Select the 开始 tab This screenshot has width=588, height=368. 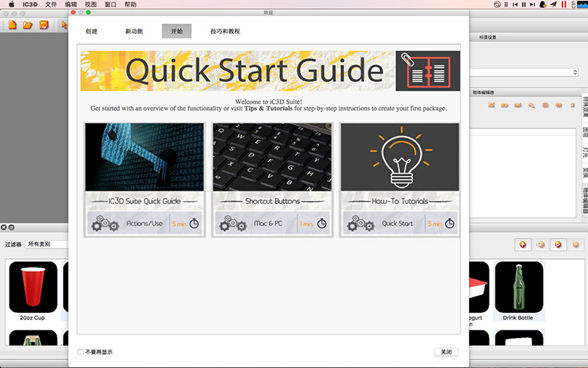pyautogui.click(x=176, y=31)
